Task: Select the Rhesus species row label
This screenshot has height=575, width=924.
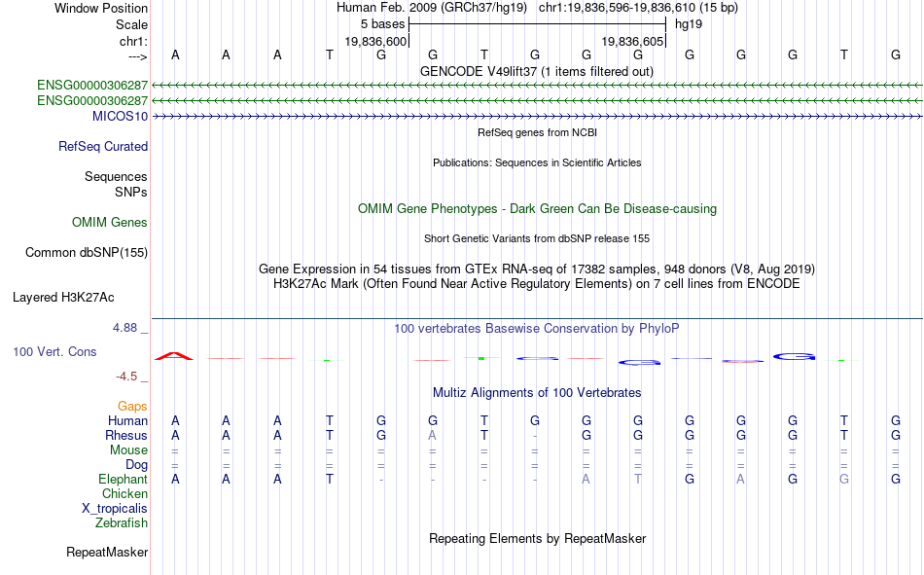Action: (126, 435)
